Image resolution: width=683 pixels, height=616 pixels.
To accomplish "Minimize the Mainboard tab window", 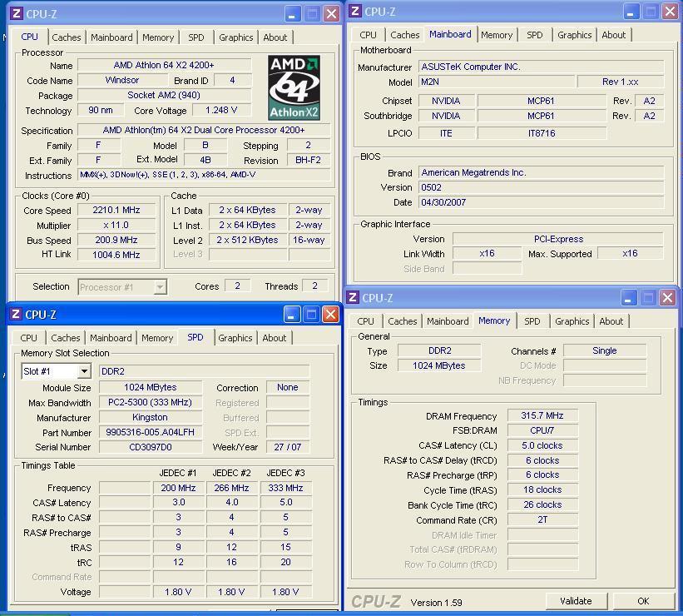I will click(x=631, y=12).
